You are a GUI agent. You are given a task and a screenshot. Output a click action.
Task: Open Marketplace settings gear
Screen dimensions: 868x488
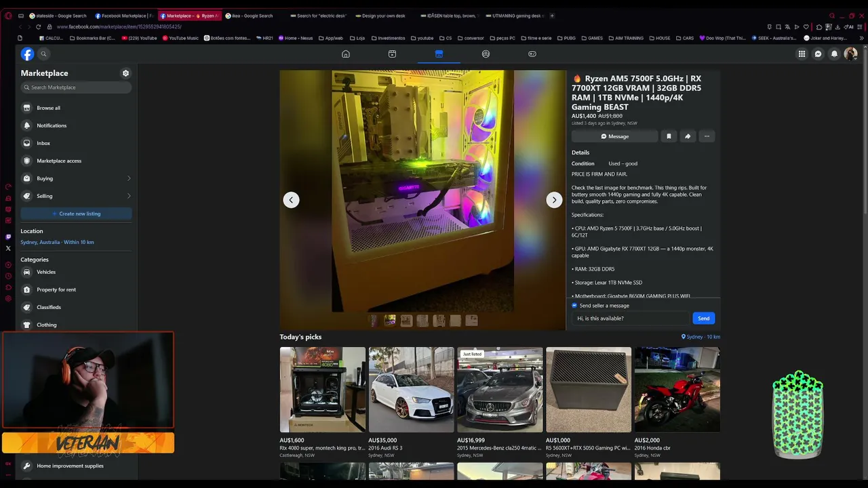[x=125, y=73]
